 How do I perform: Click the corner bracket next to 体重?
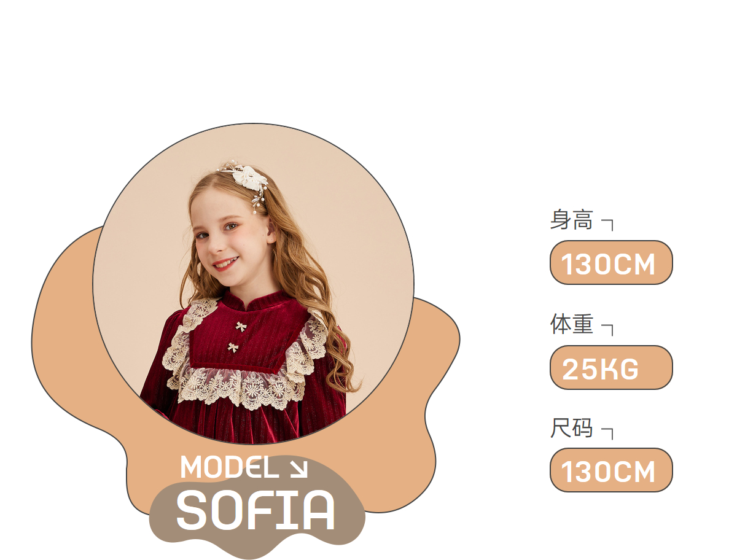(x=607, y=329)
